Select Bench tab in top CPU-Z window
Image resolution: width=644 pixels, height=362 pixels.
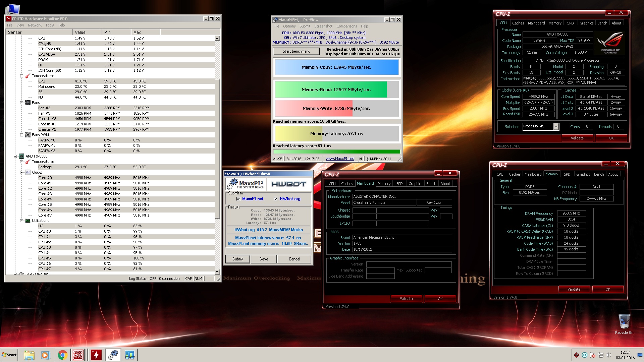coord(602,23)
